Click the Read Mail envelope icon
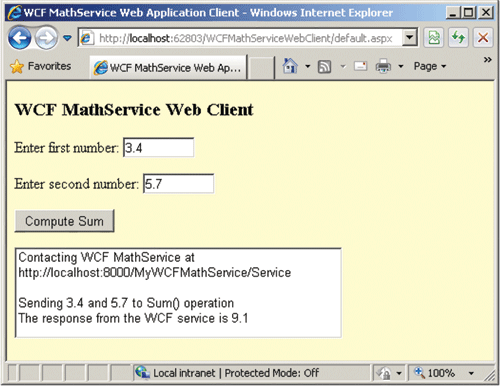Image resolution: width=500 pixels, height=386 pixels. pyautogui.click(x=360, y=66)
